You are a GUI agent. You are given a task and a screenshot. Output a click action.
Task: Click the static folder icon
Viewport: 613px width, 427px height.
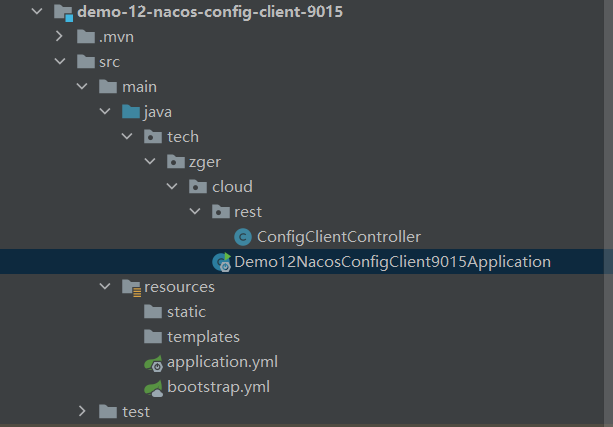tap(153, 312)
